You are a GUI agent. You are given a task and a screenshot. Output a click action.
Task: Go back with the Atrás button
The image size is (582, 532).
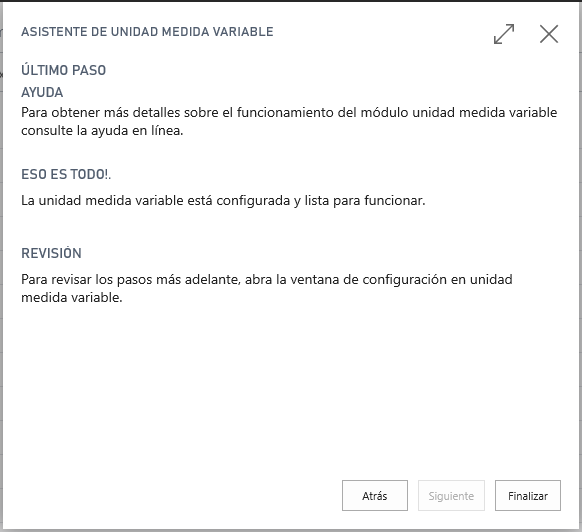point(375,495)
